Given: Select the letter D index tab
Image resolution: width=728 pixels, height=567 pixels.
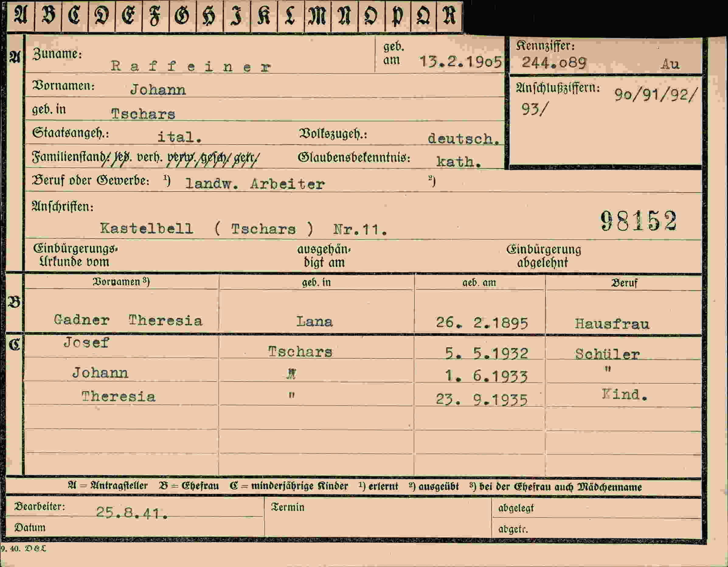Looking at the screenshot, I should click(x=102, y=17).
